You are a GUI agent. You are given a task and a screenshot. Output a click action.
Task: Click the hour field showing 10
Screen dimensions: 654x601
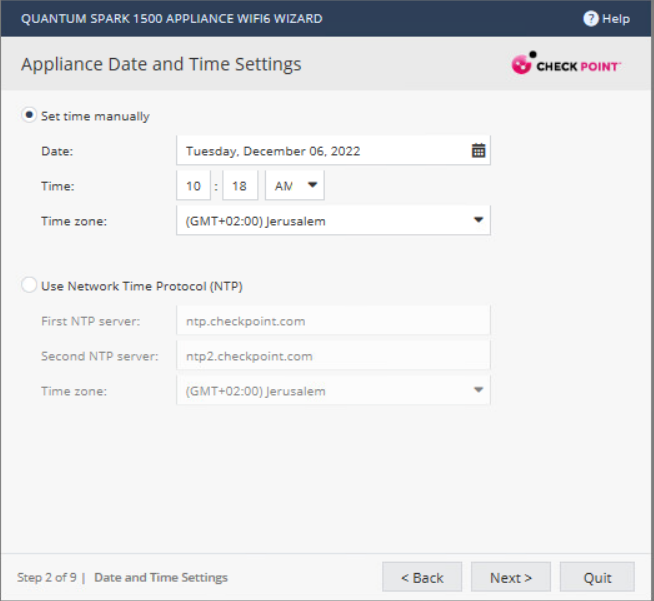tap(194, 186)
